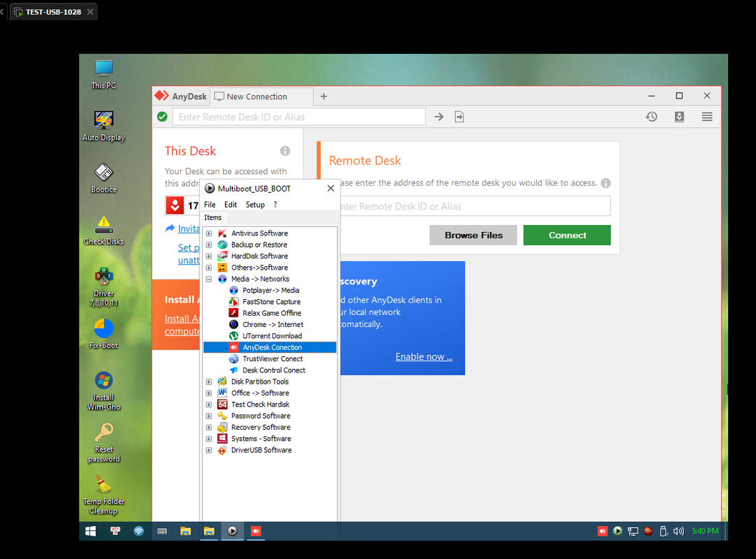
Task: Expand Test Check Hardisk node
Action: coord(209,405)
